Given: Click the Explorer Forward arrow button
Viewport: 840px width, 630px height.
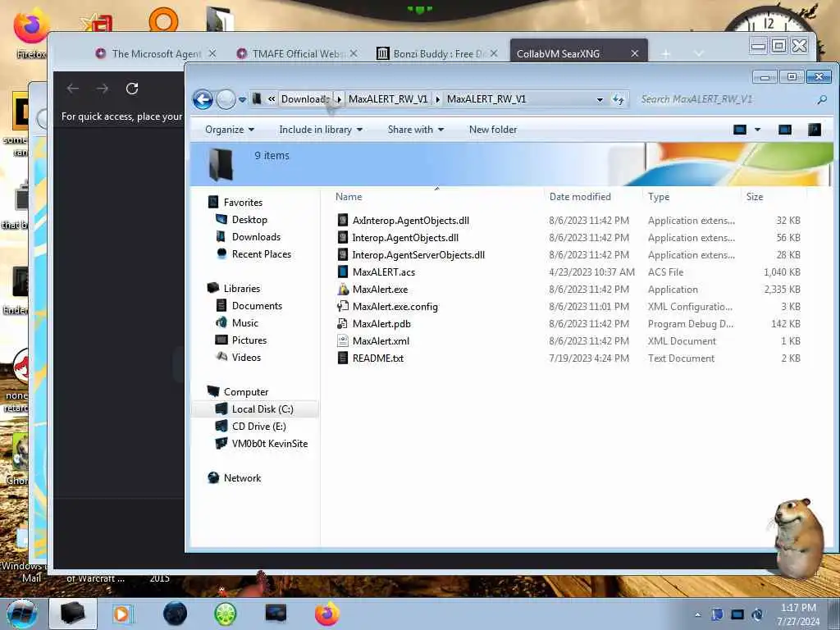Looking at the screenshot, I should coord(226,99).
